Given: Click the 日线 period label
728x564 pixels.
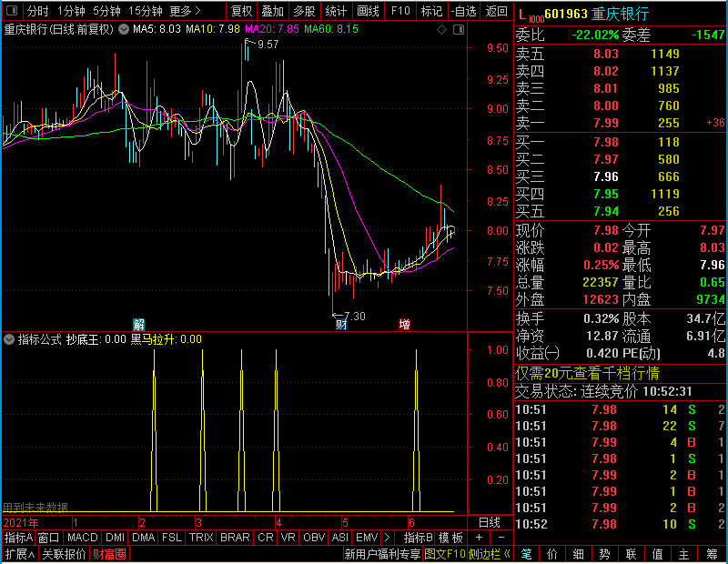Looking at the screenshot, I should point(490,523).
